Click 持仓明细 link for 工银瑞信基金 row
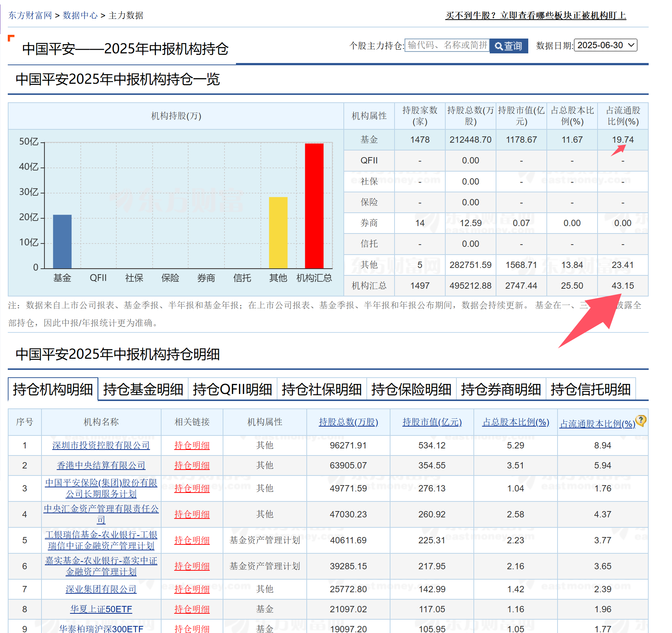The height and width of the screenshot is (633, 672). point(192,540)
